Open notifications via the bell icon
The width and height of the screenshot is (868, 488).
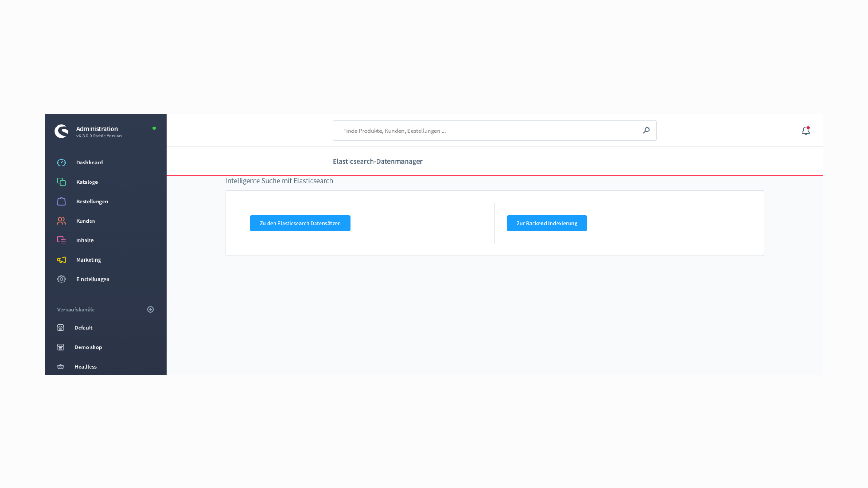(806, 131)
